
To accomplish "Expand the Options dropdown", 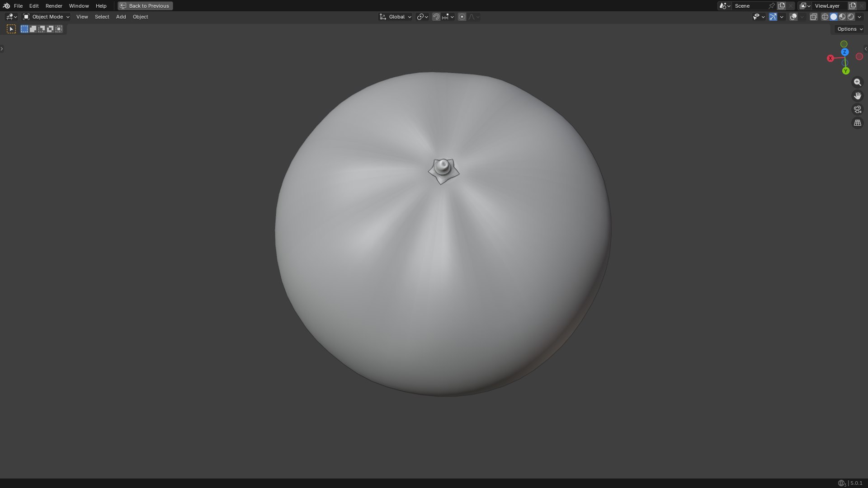I will pyautogui.click(x=850, y=29).
